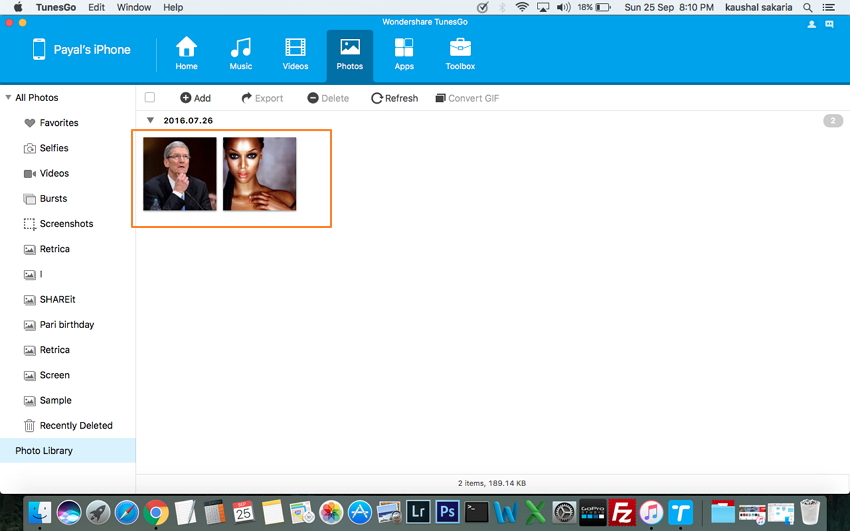
Task: Tick the select-all photos checkbox
Action: pyautogui.click(x=150, y=98)
